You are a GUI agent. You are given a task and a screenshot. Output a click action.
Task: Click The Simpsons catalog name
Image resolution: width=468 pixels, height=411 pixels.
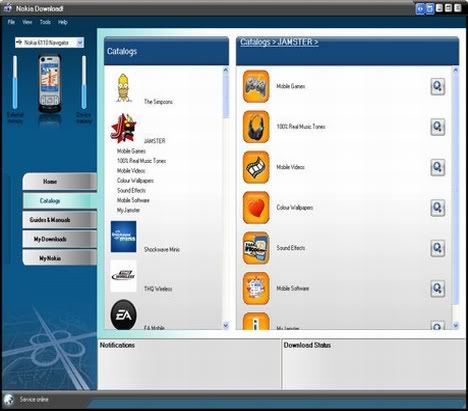158,102
